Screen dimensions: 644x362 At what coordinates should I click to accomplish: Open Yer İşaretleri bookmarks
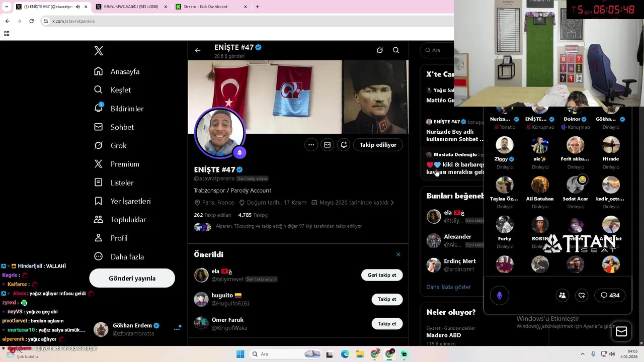(x=122, y=201)
